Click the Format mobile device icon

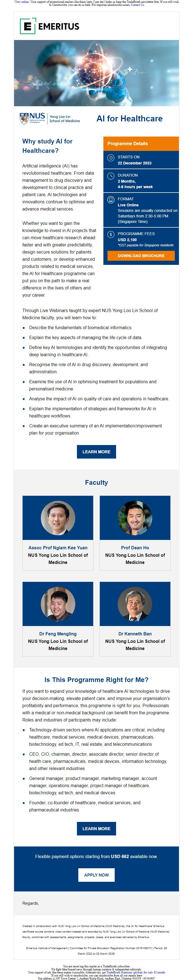click(111, 200)
